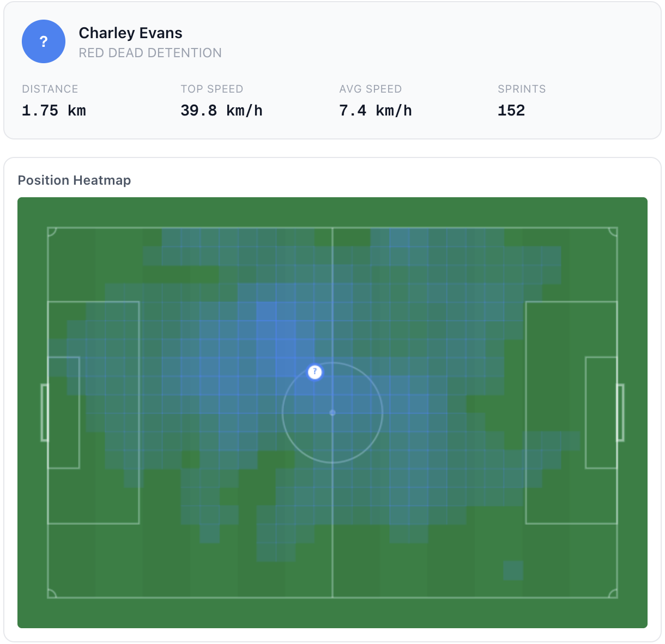Select the left goal on the heatmap
This screenshot has height=644, width=665.
pyautogui.click(x=43, y=412)
